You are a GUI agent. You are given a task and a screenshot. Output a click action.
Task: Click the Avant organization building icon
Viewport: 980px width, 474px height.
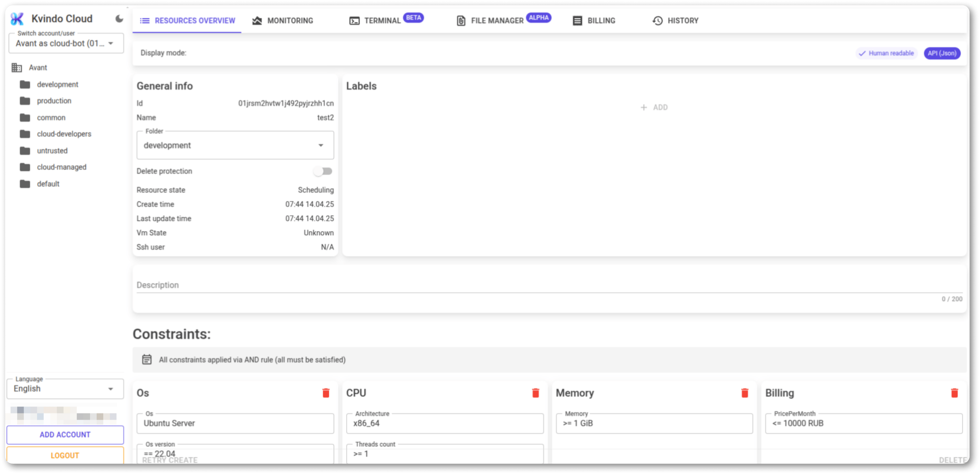click(x=17, y=68)
